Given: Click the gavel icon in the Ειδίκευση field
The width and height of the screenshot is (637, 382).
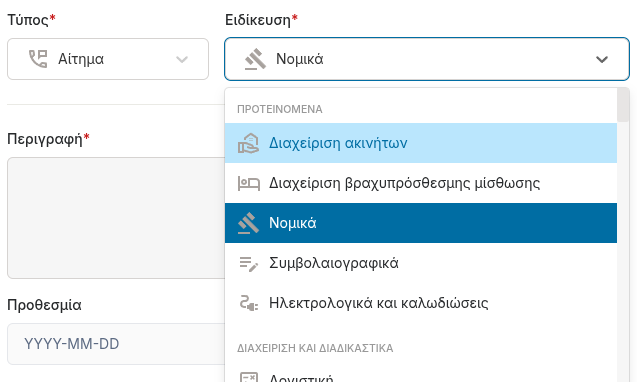Looking at the screenshot, I should (255, 59).
